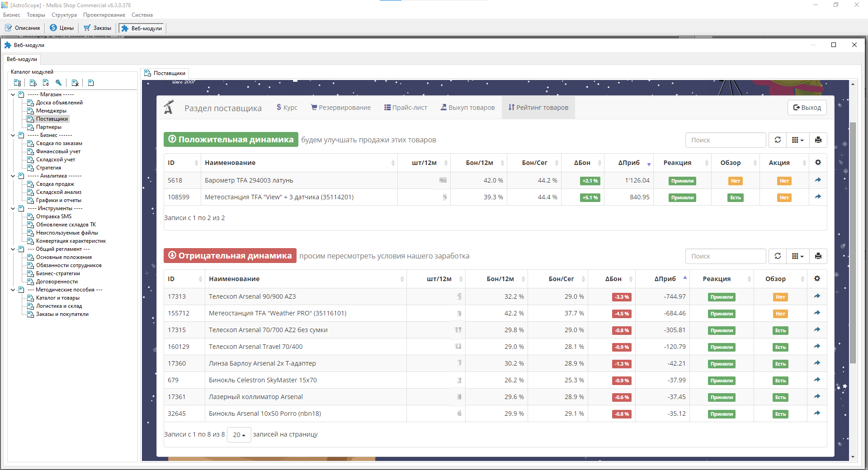Collapse the Аналитика tree group

pyautogui.click(x=13, y=176)
